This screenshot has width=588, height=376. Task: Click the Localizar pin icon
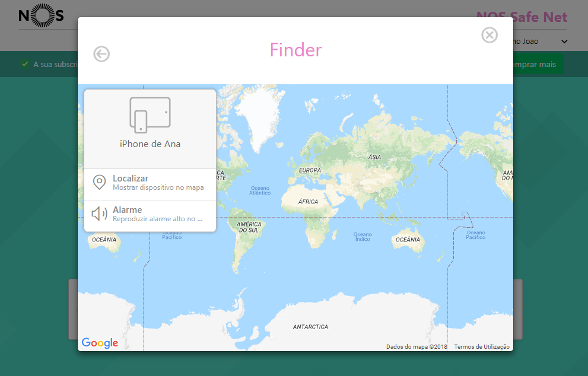tap(99, 183)
